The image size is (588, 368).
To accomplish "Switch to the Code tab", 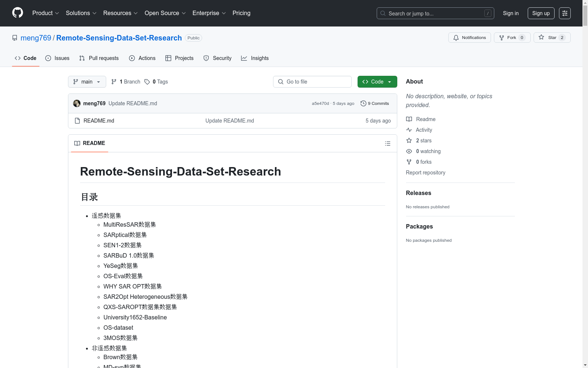I will [26, 58].
